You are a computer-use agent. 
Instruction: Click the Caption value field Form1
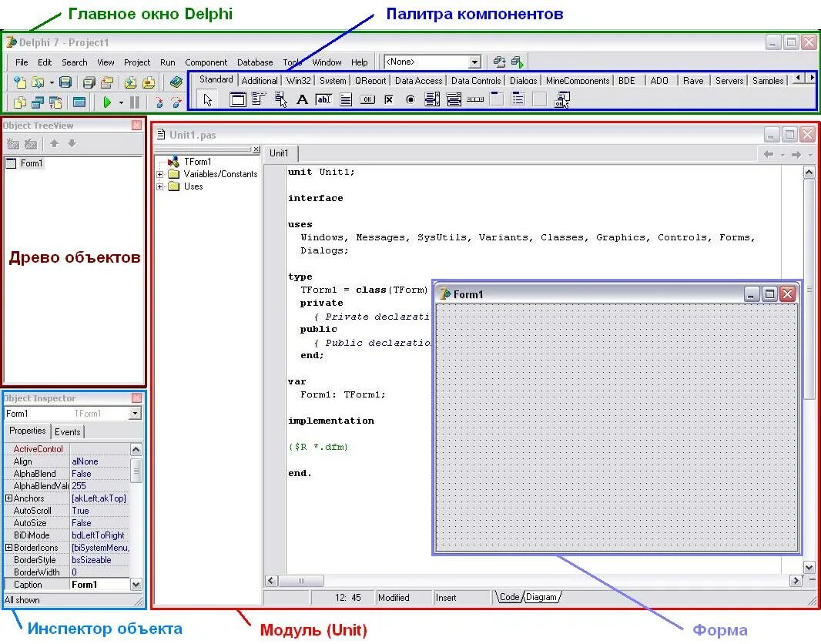[x=99, y=585]
